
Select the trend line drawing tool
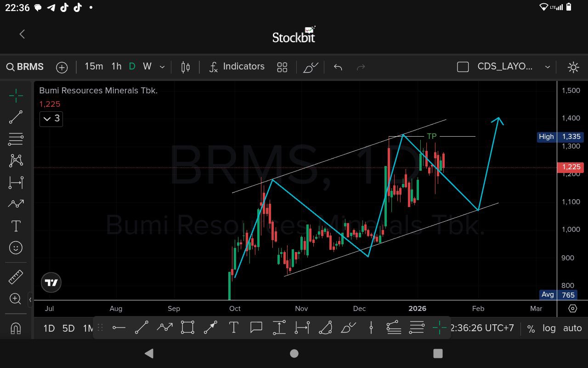tap(16, 117)
